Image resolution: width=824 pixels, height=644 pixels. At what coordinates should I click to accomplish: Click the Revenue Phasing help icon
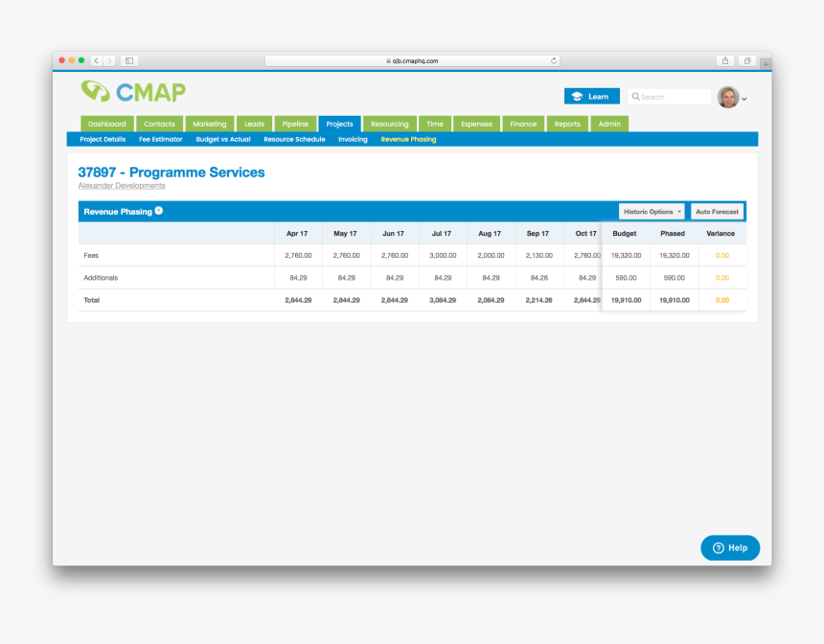pos(159,211)
